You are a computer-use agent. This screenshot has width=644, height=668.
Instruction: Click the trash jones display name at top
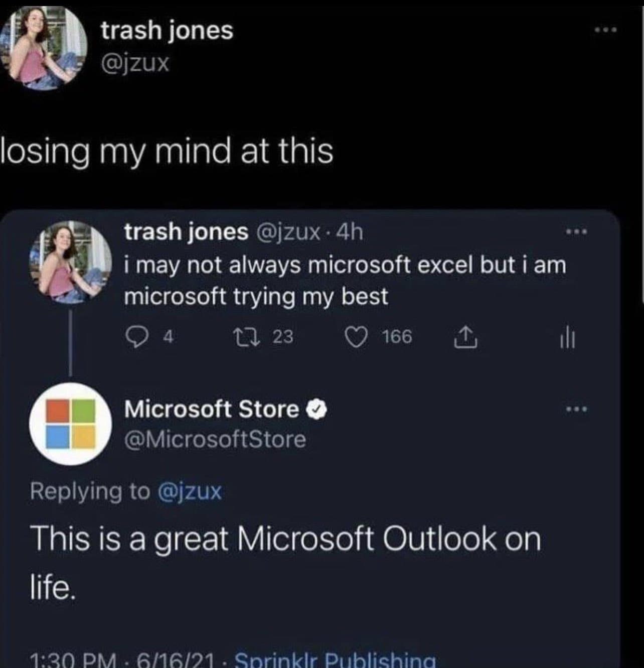pos(167,30)
